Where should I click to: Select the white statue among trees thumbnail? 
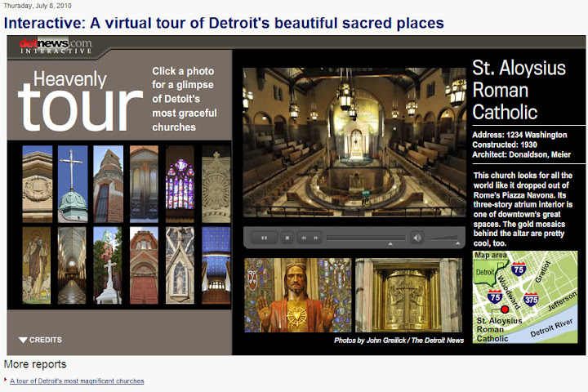tap(108, 265)
